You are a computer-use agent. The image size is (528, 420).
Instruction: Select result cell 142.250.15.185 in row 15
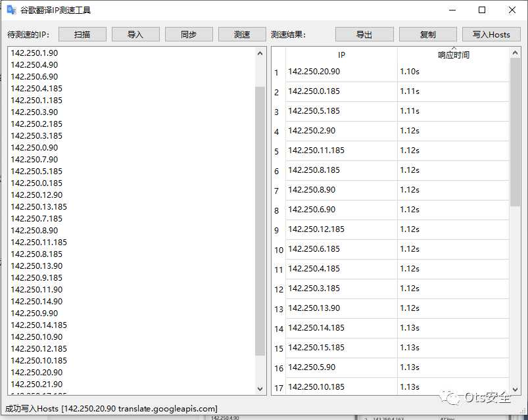click(x=341, y=348)
